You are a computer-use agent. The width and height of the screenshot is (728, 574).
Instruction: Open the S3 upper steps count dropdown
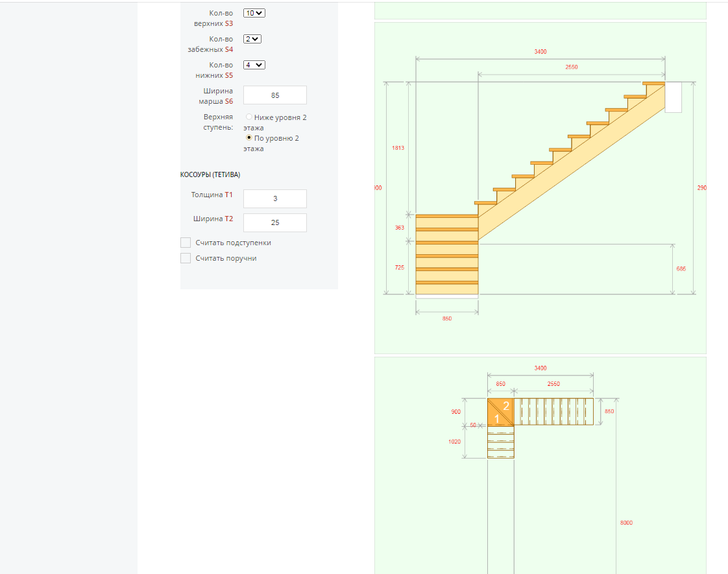(254, 13)
